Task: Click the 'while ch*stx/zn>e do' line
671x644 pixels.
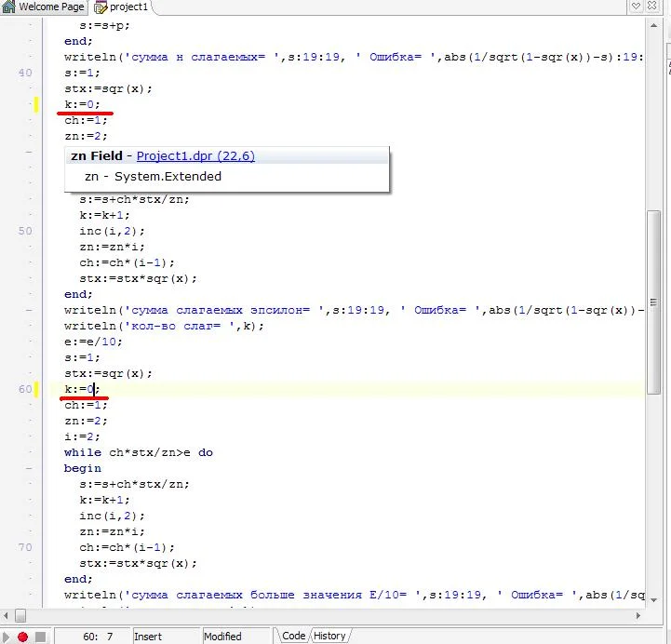Action: (x=139, y=452)
